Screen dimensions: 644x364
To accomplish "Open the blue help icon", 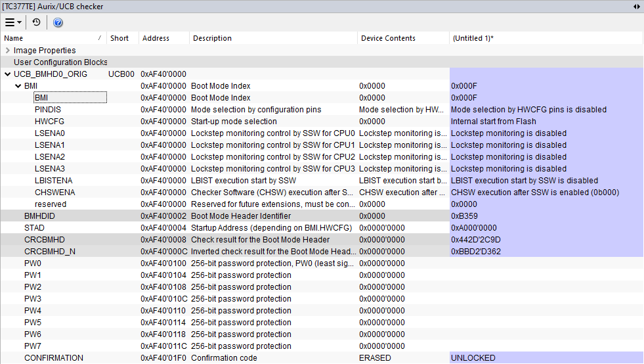I will (x=58, y=22).
